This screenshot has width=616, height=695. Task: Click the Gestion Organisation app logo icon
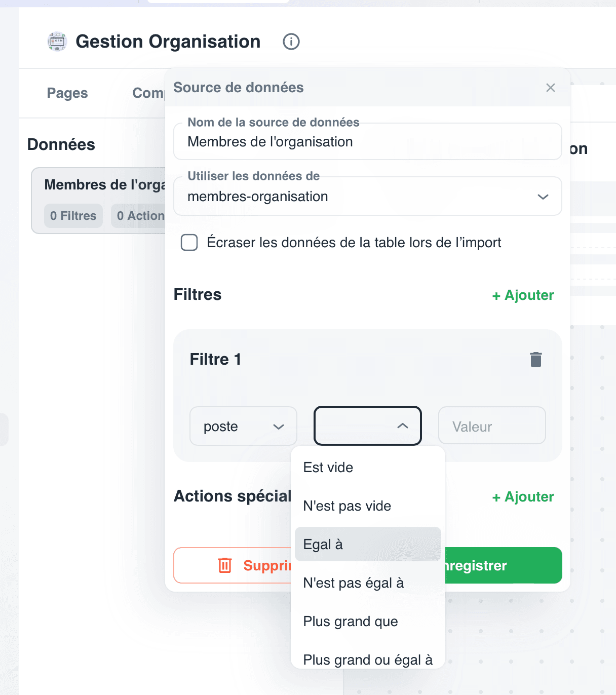(x=57, y=42)
